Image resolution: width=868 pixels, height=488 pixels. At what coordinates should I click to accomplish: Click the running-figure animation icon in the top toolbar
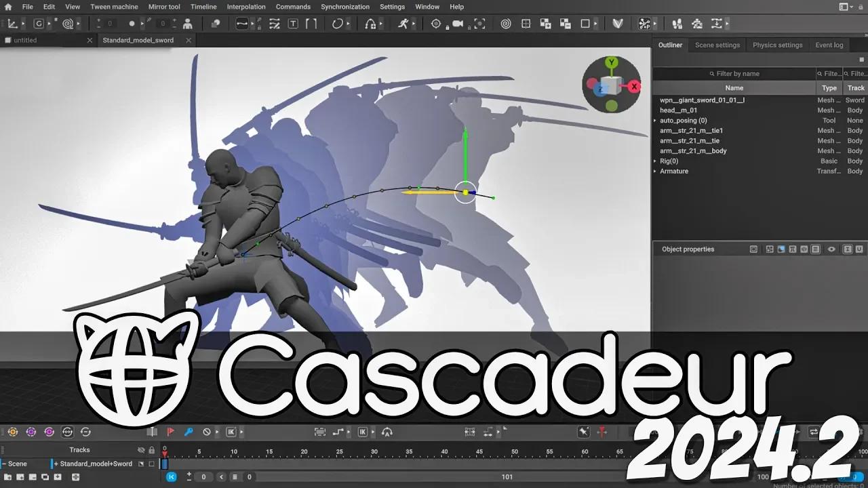coord(403,24)
